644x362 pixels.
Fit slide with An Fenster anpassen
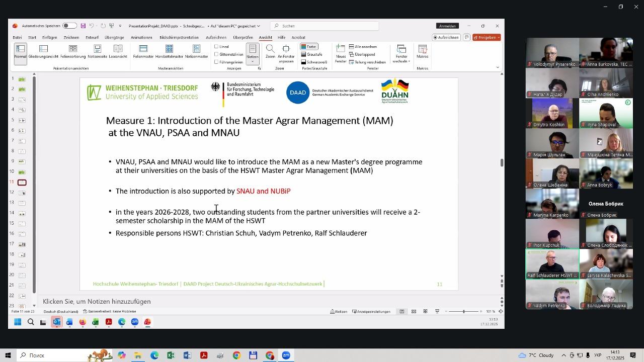(286, 52)
